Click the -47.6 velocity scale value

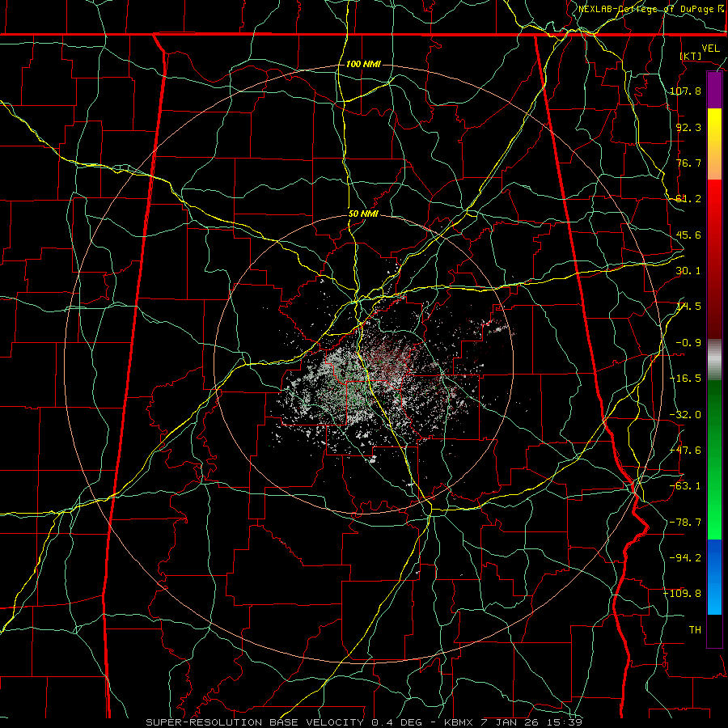[x=686, y=451]
